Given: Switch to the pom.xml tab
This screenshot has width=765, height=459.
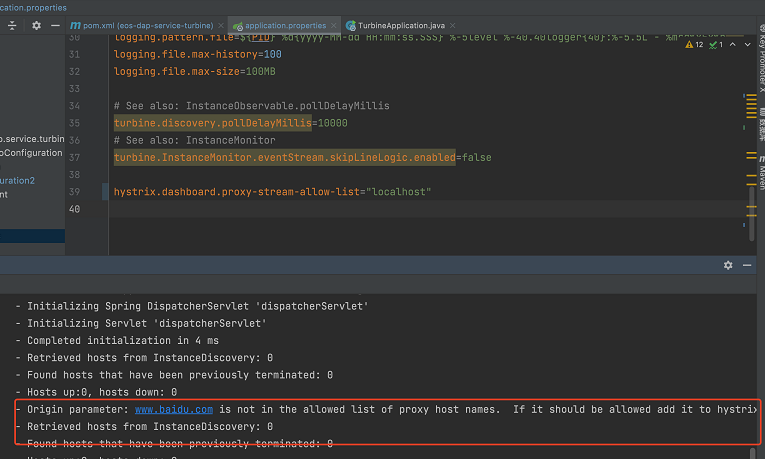Looking at the screenshot, I should pos(149,24).
